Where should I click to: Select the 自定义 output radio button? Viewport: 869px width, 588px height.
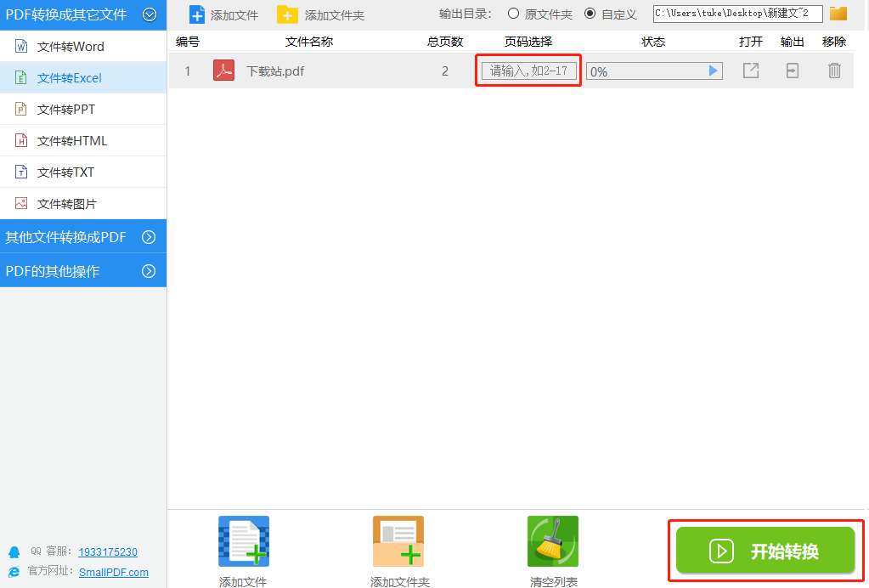pos(590,14)
